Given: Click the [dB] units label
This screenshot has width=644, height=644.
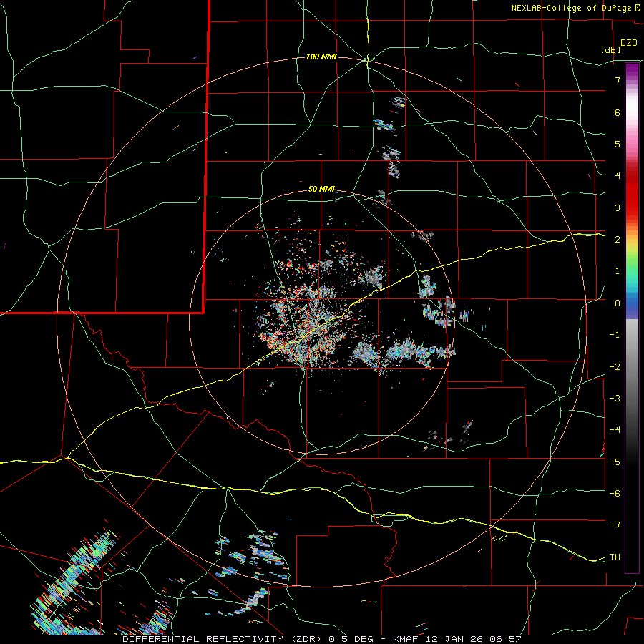Looking at the screenshot, I should click(610, 49).
